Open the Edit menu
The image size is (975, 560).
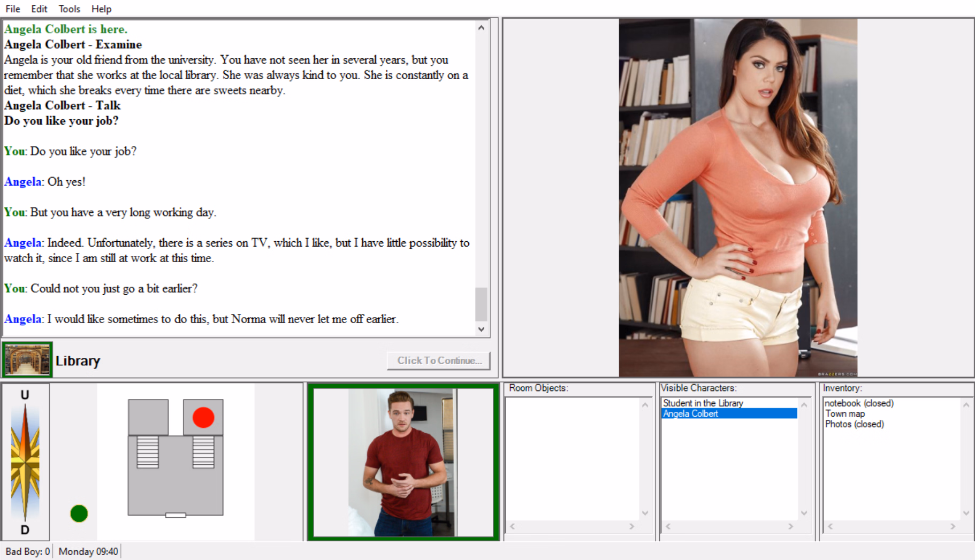[x=39, y=9]
